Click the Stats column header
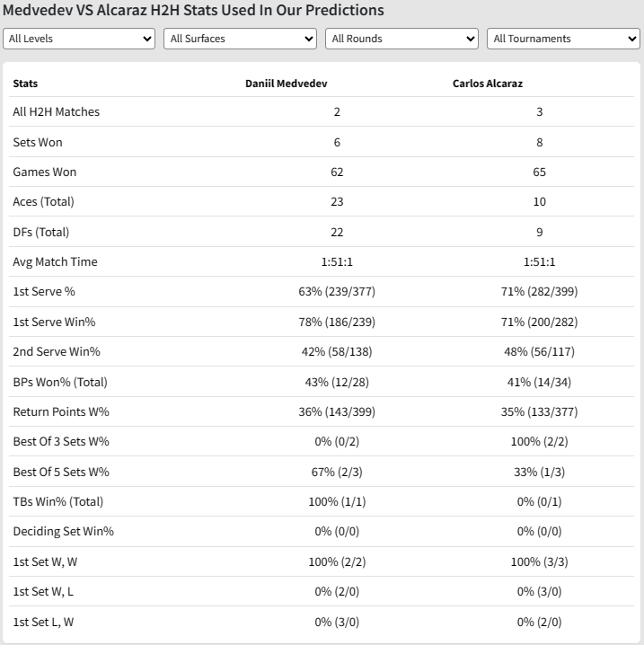The width and height of the screenshot is (644, 645). (25, 84)
